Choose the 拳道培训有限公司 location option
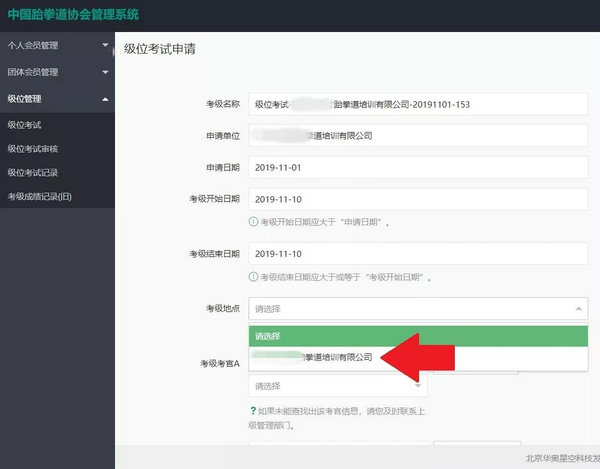Viewport: 600px width, 469px height. [x=418, y=358]
